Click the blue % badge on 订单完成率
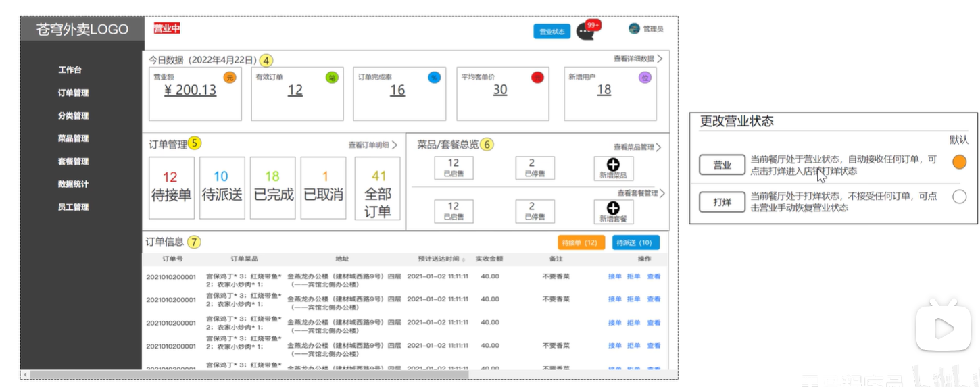 434,78
